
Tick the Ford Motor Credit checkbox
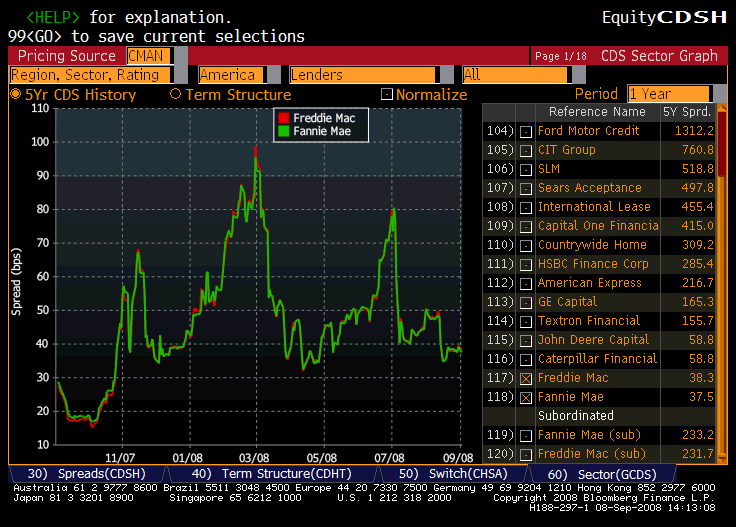[526, 131]
